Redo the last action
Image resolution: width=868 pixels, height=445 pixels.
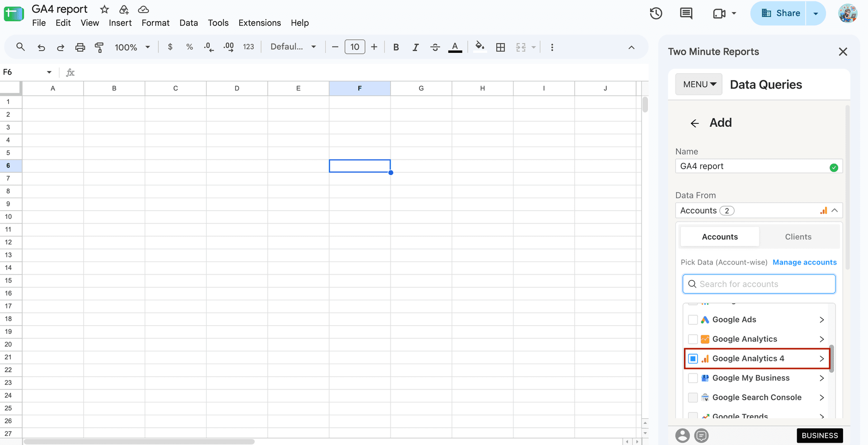(60, 47)
